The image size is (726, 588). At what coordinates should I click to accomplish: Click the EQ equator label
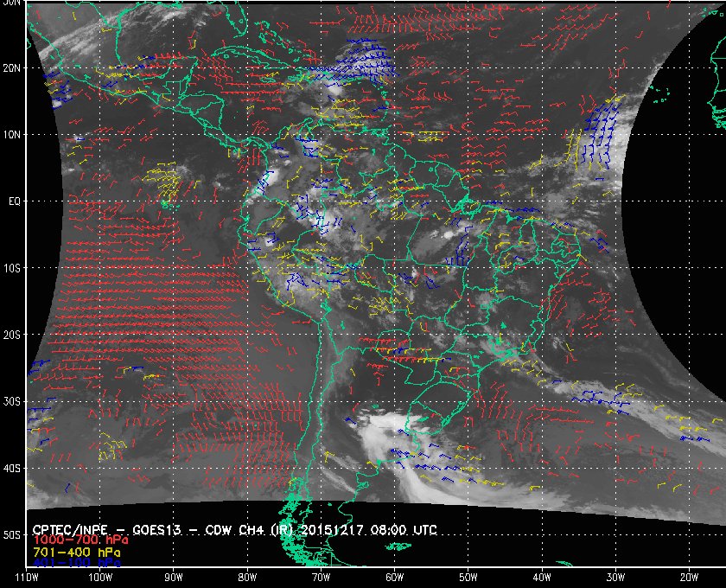tap(15, 201)
